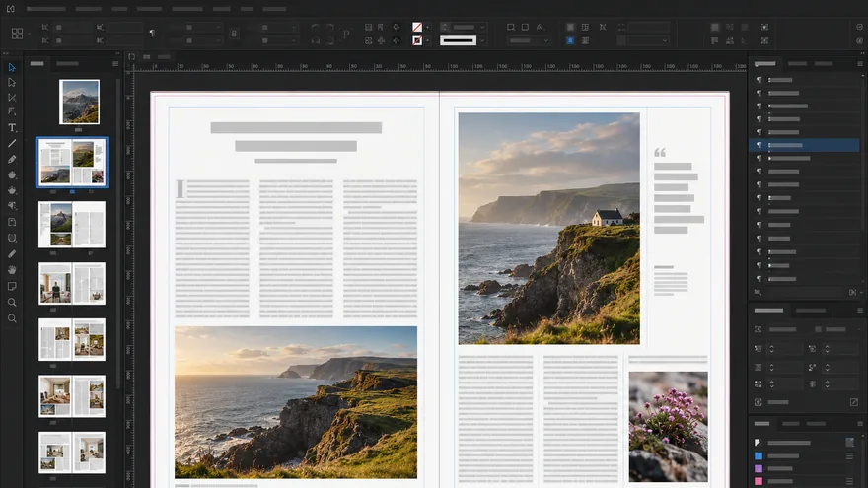Select the Eyedropper tool
Image resolution: width=868 pixels, height=488 pixels.
[x=12, y=254]
